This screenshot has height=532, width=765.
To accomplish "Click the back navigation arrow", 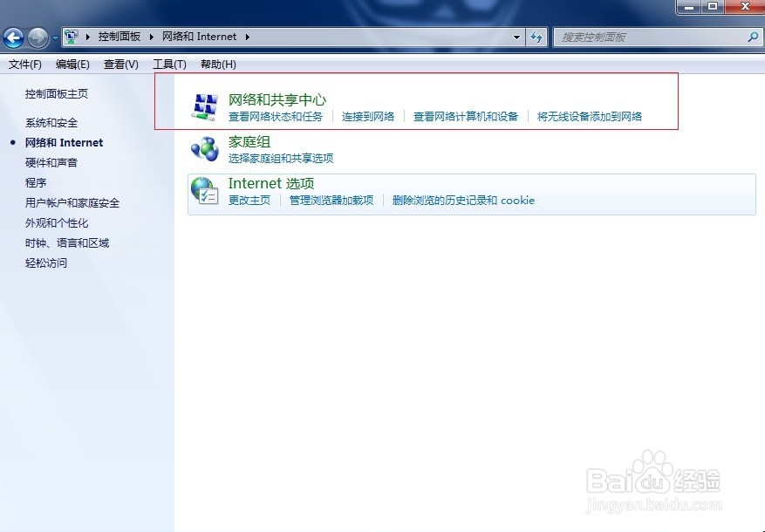I will point(14,38).
